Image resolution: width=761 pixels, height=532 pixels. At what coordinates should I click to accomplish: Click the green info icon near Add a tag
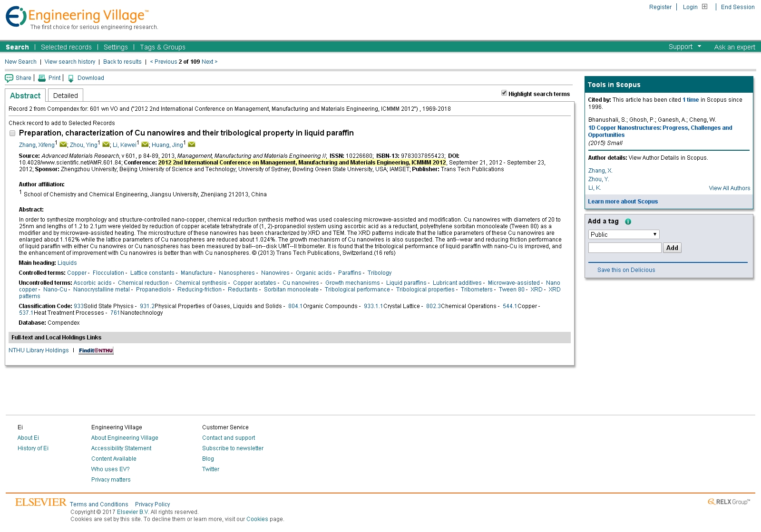point(628,222)
